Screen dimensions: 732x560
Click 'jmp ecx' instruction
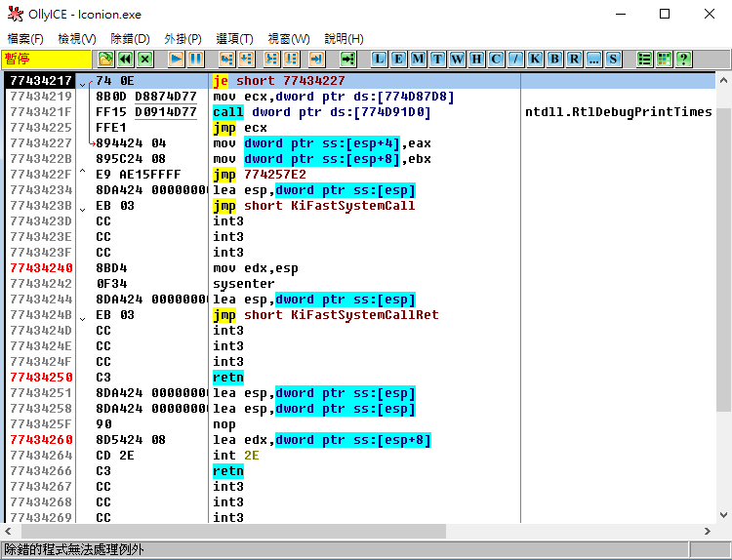coord(240,128)
